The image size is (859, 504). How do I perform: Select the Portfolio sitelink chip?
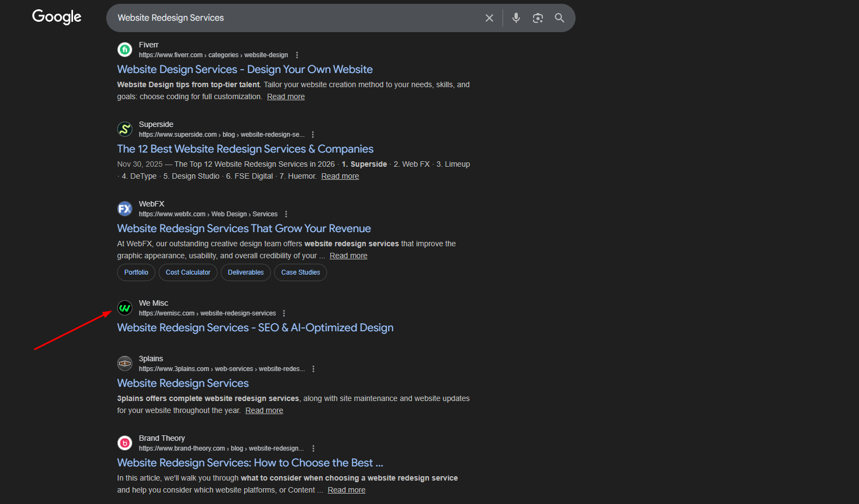pos(136,272)
